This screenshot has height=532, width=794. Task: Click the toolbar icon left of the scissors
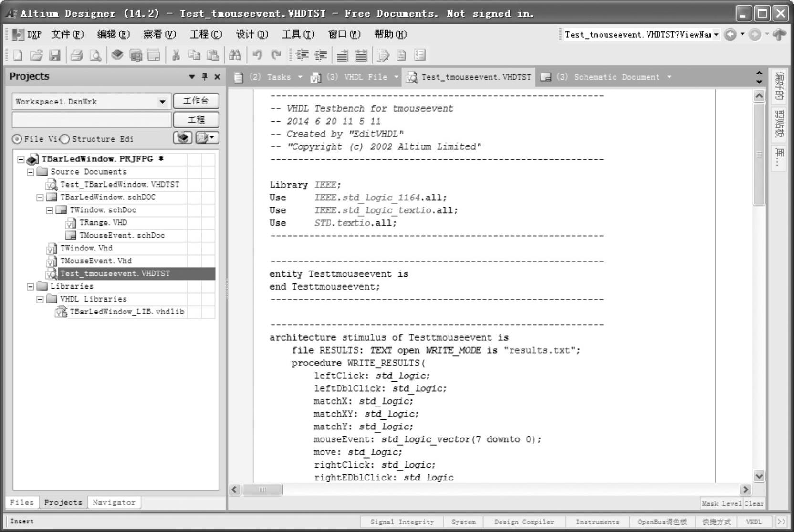click(154, 55)
